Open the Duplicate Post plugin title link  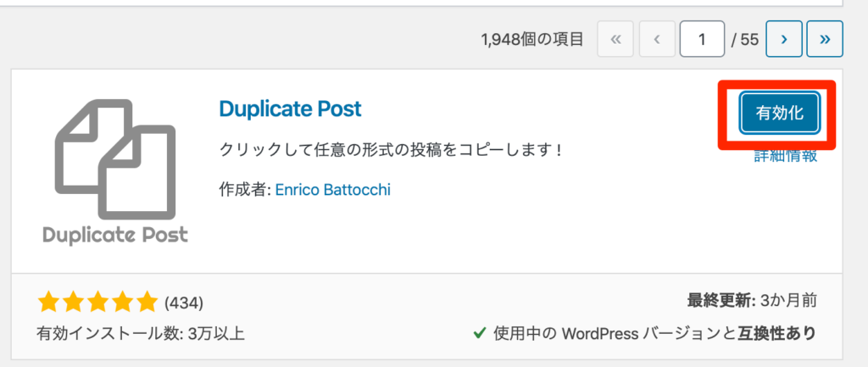[x=290, y=109]
